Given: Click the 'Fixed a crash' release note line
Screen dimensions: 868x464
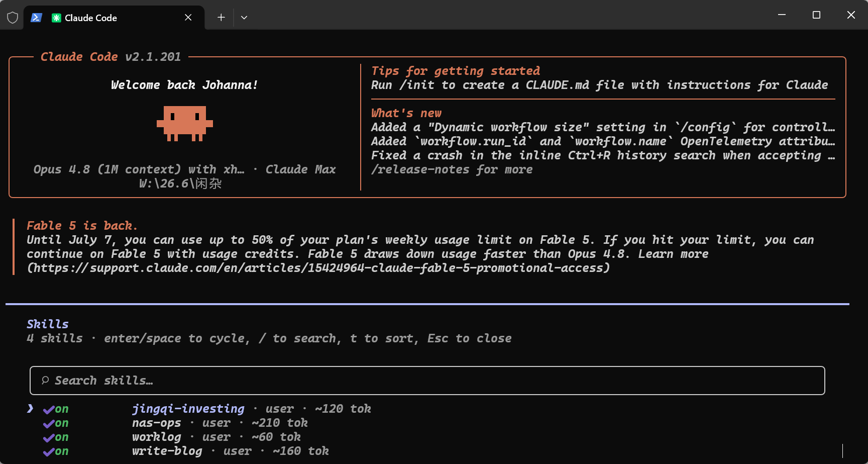Looking at the screenshot, I should pos(603,155).
